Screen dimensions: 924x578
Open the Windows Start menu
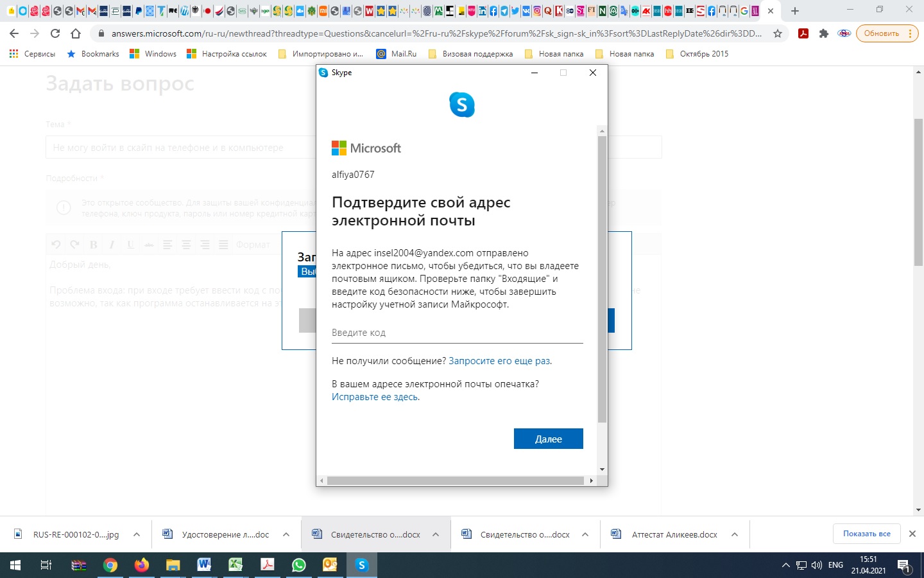15,565
